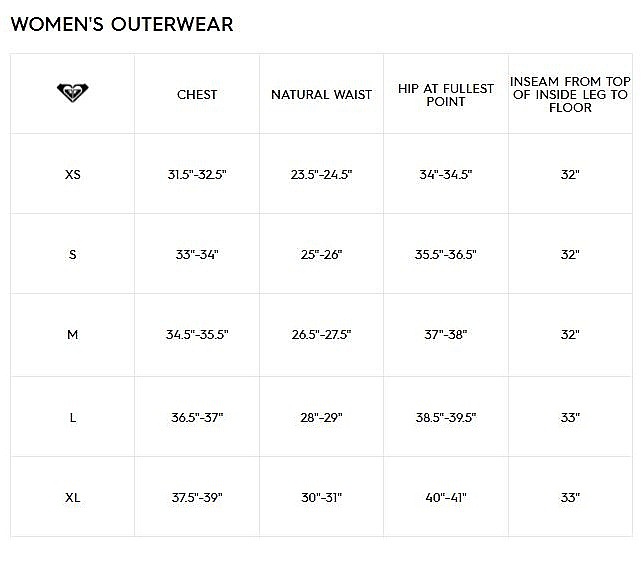
Task: Select the XS size row label
Action: click(x=72, y=174)
